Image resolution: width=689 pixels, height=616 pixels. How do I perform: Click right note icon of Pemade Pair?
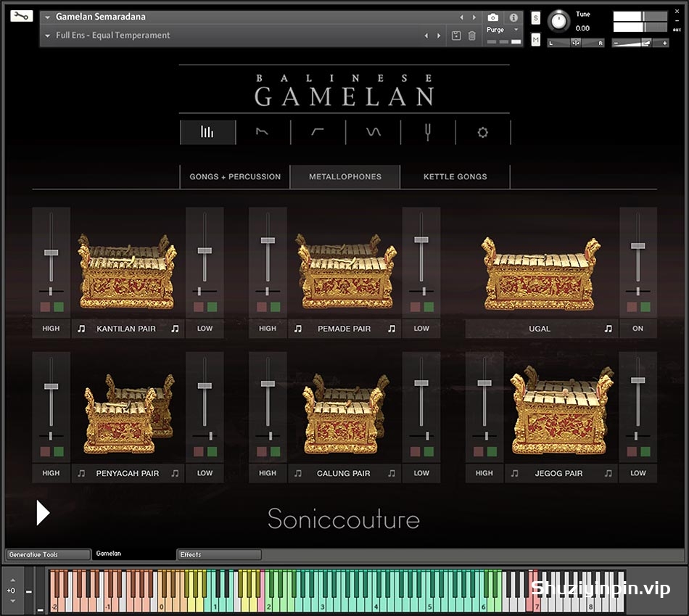pos(392,329)
